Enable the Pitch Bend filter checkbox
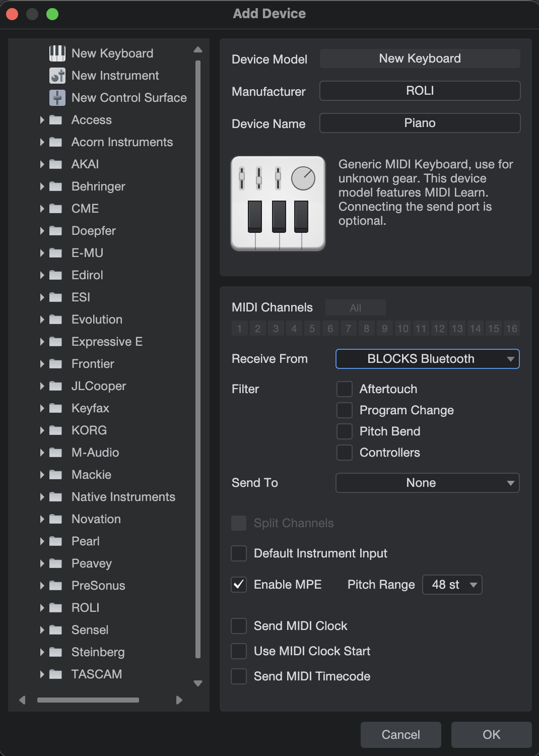This screenshot has width=539, height=756. (345, 431)
